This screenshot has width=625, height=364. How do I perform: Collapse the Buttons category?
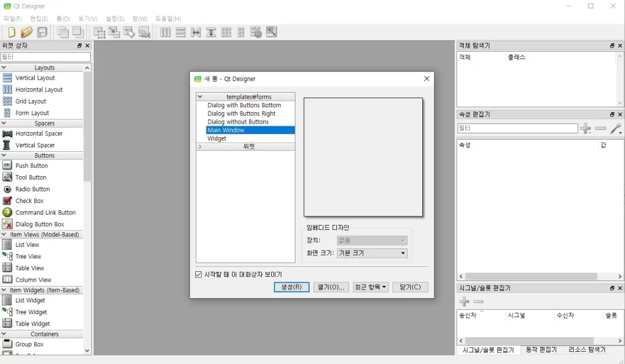pos(4,155)
